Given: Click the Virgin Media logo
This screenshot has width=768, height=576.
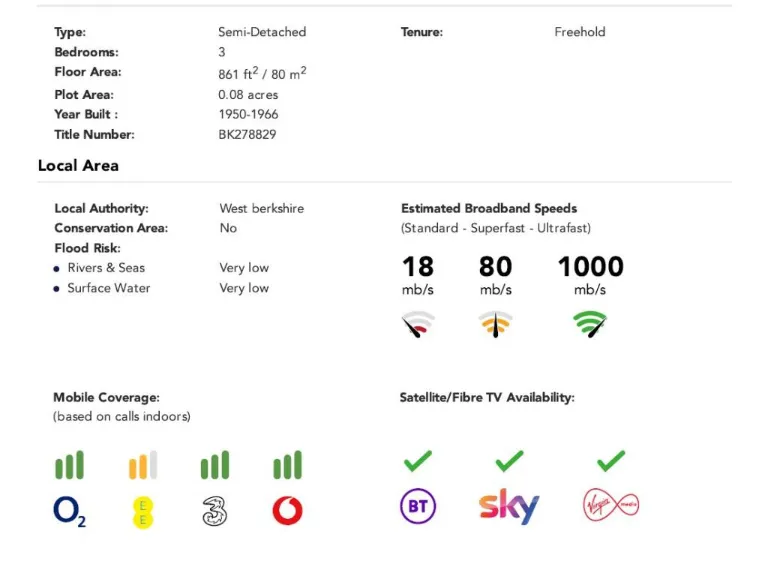Looking at the screenshot, I should [x=610, y=506].
